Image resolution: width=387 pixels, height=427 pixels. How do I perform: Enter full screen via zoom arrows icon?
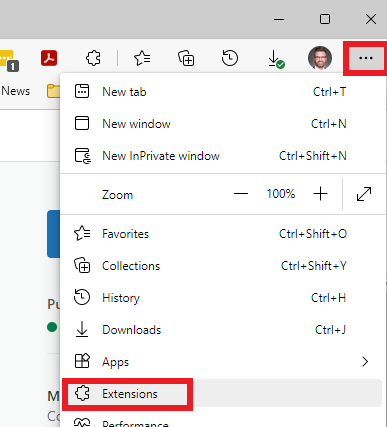click(x=364, y=194)
